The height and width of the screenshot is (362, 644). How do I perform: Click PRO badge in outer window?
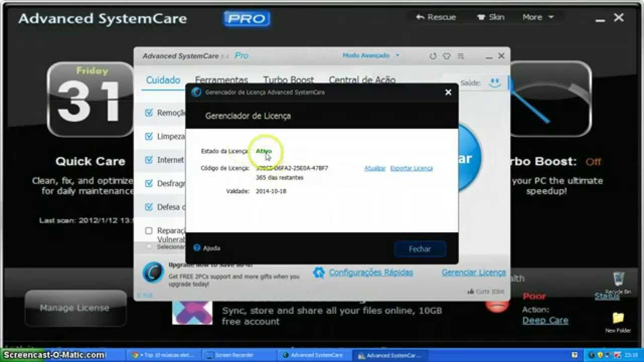tap(247, 19)
